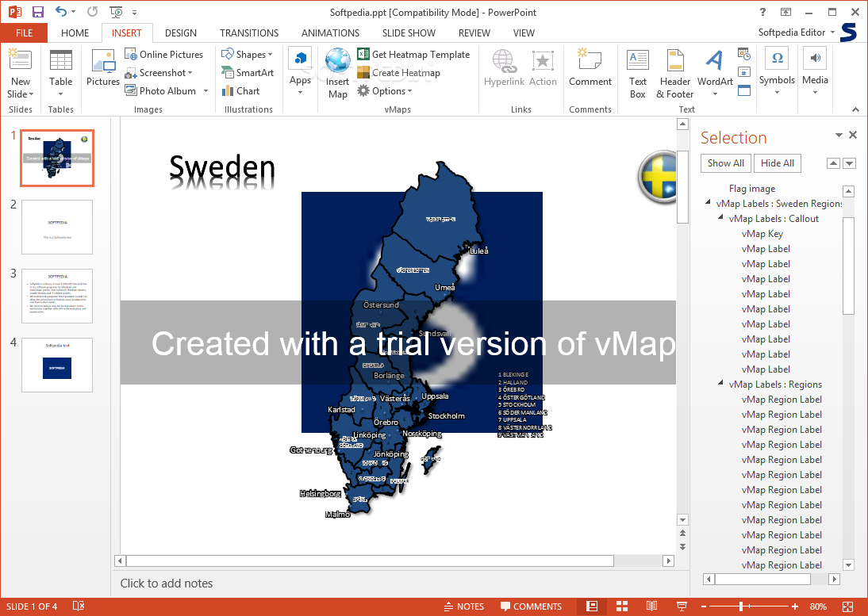Open Apps dropdown
The height and width of the screenshot is (616, 868).
[x=300, y=72]
